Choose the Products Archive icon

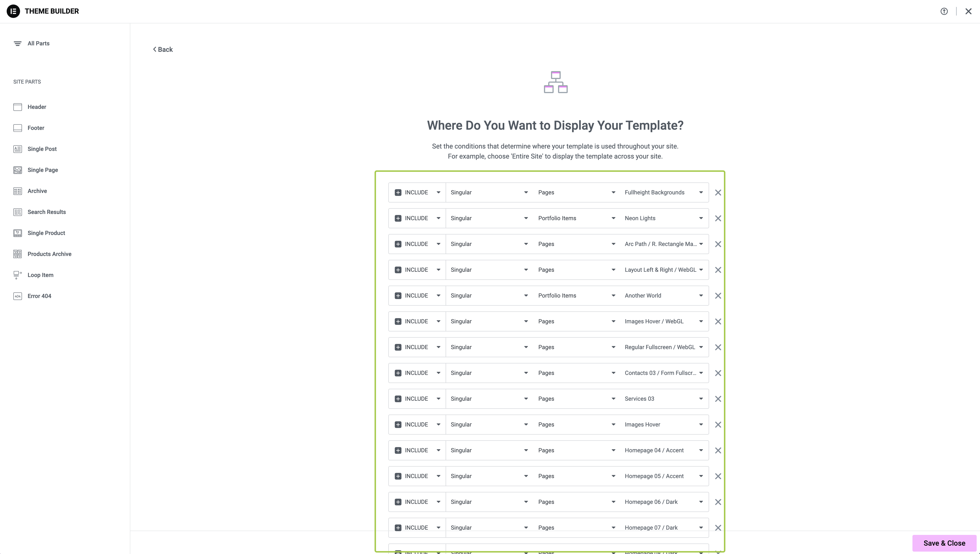point(17,254)
